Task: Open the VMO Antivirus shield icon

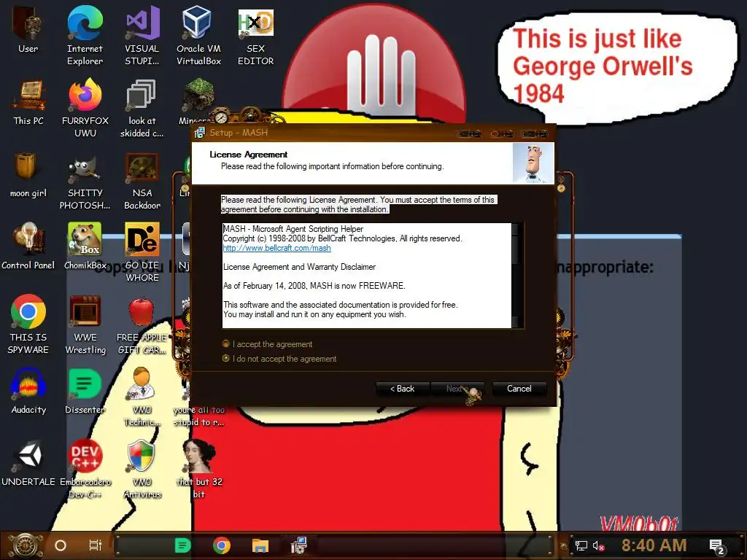Action: (x=142, y=469)
